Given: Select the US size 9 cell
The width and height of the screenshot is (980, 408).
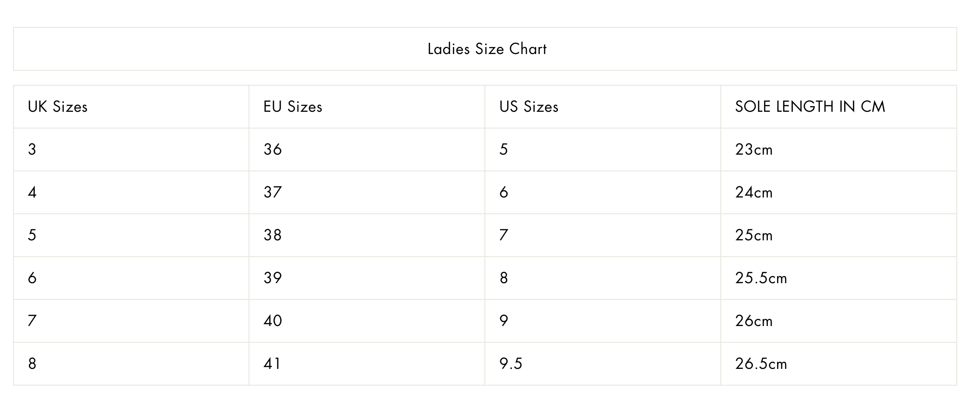Looking at the screenshot, I should point(503,321).
